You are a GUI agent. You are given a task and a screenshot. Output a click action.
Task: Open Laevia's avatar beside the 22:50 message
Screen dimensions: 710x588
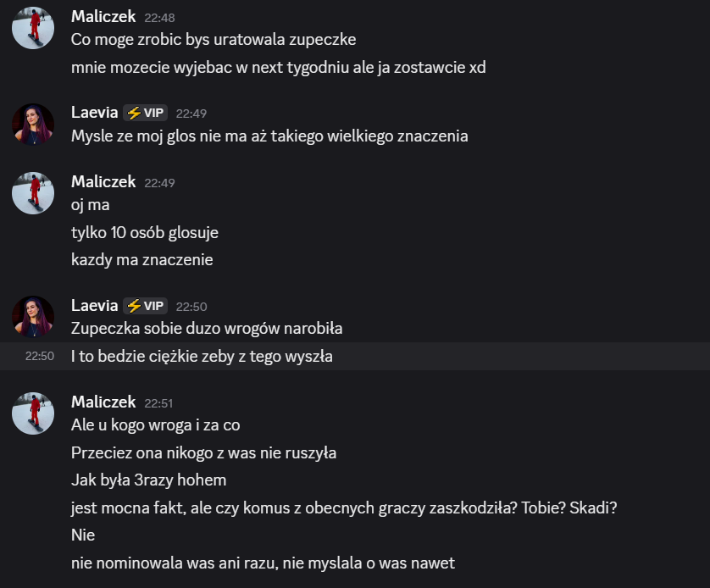coord(33,317)
